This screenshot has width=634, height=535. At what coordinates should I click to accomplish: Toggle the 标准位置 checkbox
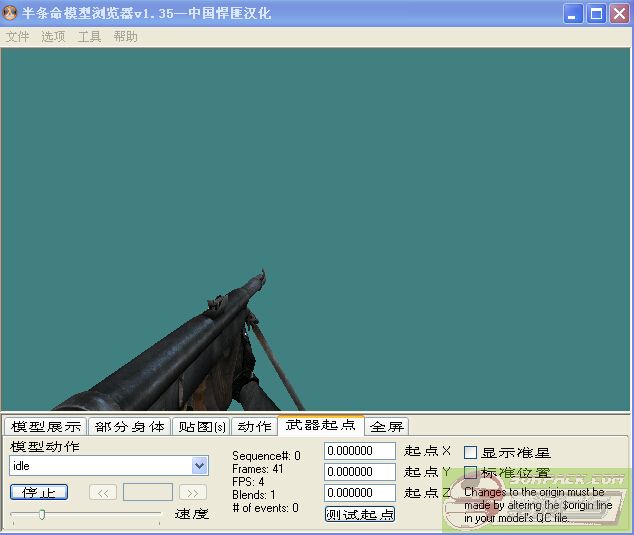[471, 473]
